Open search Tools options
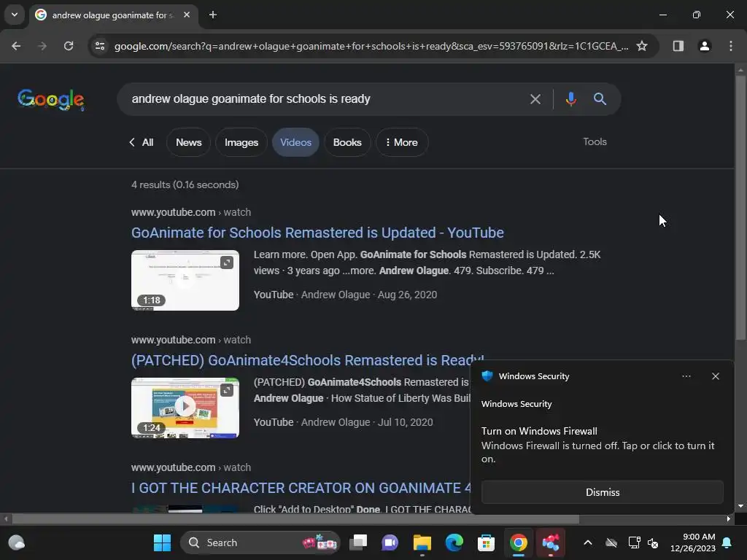Screen dimensions: 747x560 point(595,141)
